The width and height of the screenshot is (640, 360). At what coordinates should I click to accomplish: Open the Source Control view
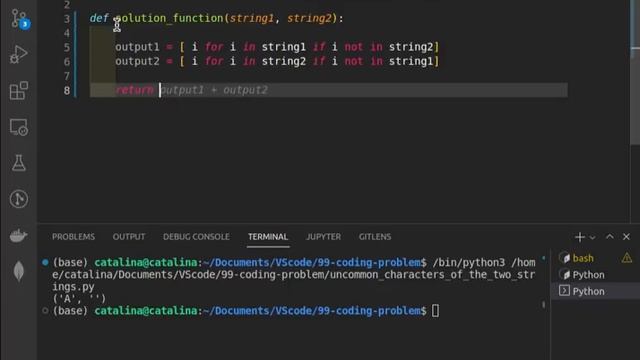coord(19,19)
